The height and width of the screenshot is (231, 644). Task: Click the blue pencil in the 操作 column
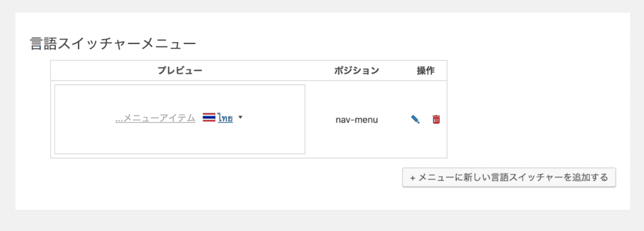[x=415, y=120]
